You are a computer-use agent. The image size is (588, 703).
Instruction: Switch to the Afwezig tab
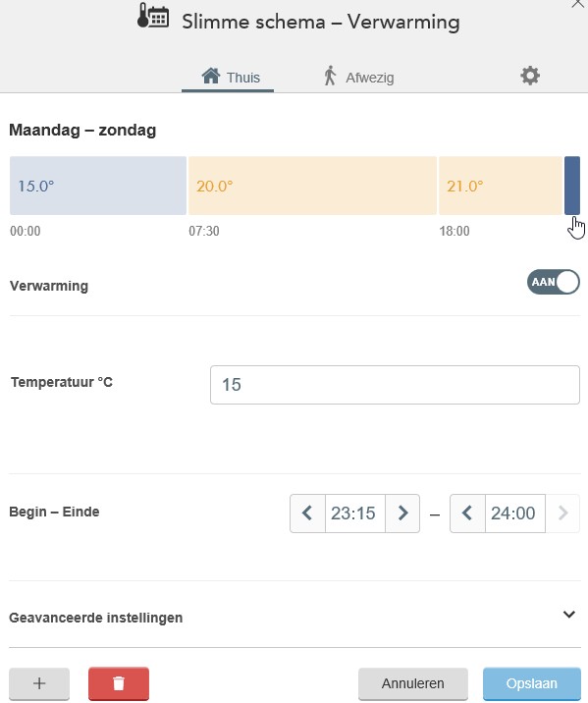coord(359,77)
